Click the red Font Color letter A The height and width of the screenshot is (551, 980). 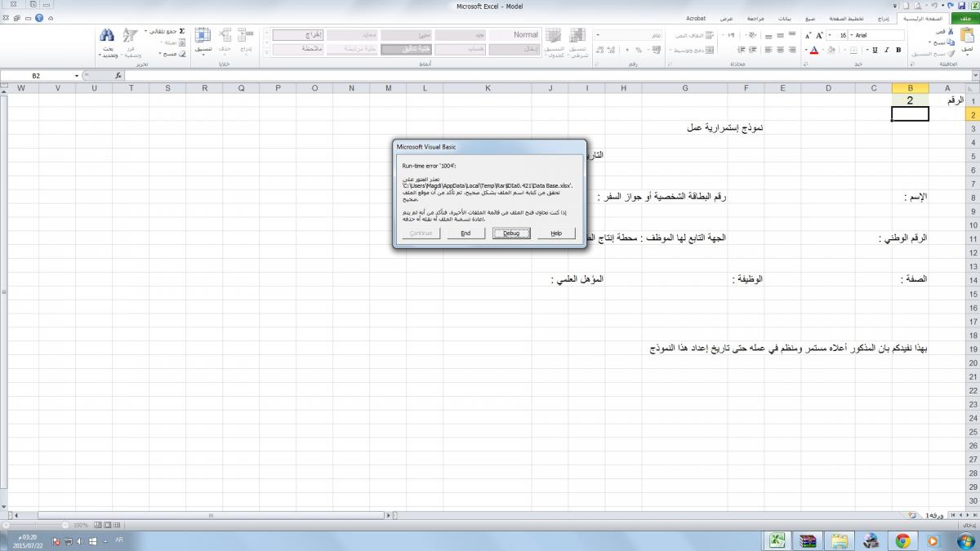[814, 50]
